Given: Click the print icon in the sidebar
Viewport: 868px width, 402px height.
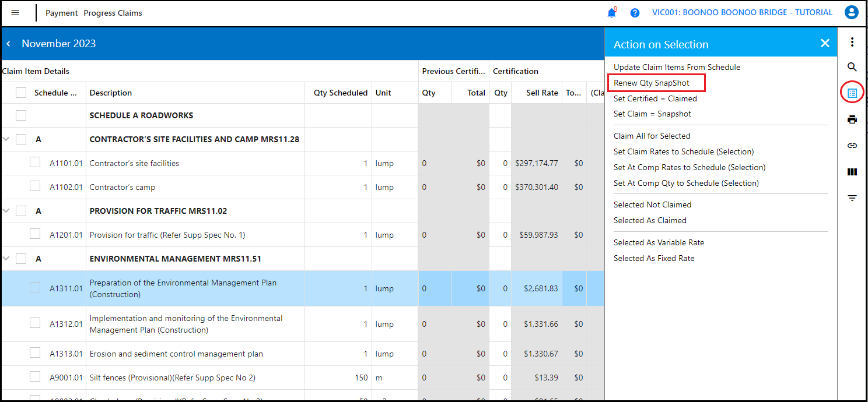Looking at the screenshot, I should coord(852,119).
